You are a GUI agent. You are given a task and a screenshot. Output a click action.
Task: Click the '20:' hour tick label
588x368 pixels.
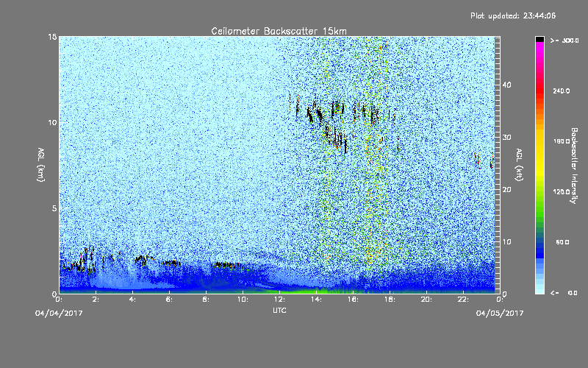[x=427, y=300]
